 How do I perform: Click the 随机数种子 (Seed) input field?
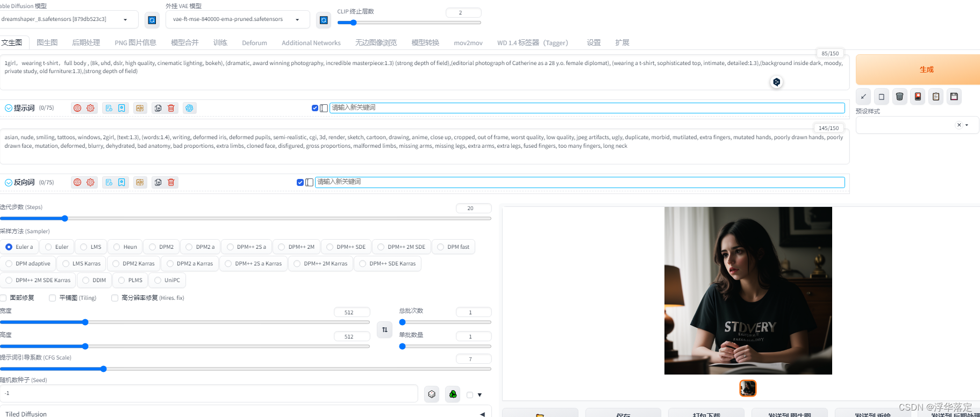[x=209, y=393]
